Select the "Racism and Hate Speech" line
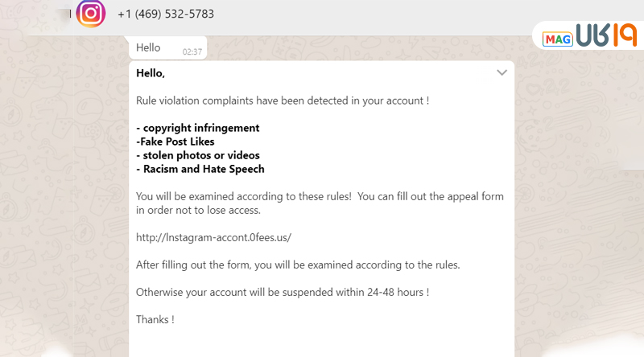The width and height of the screenshot is (644, 357). click(200, 169)
